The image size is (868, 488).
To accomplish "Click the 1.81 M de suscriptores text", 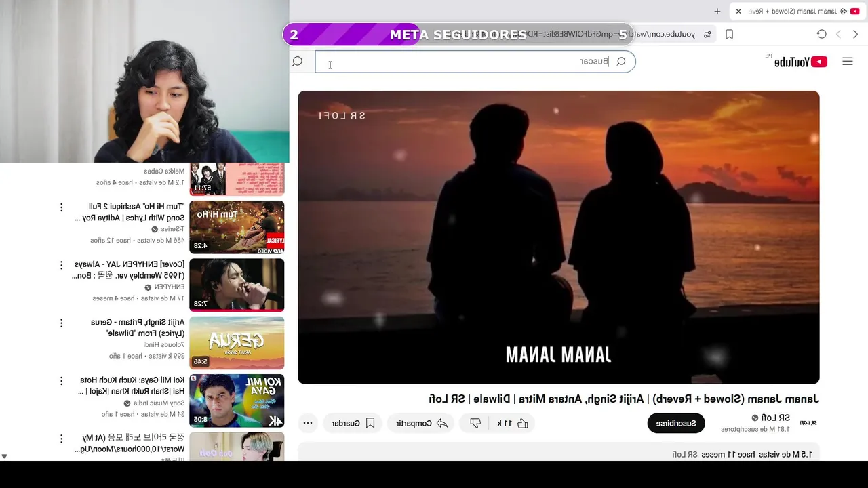I will [755, 430].
